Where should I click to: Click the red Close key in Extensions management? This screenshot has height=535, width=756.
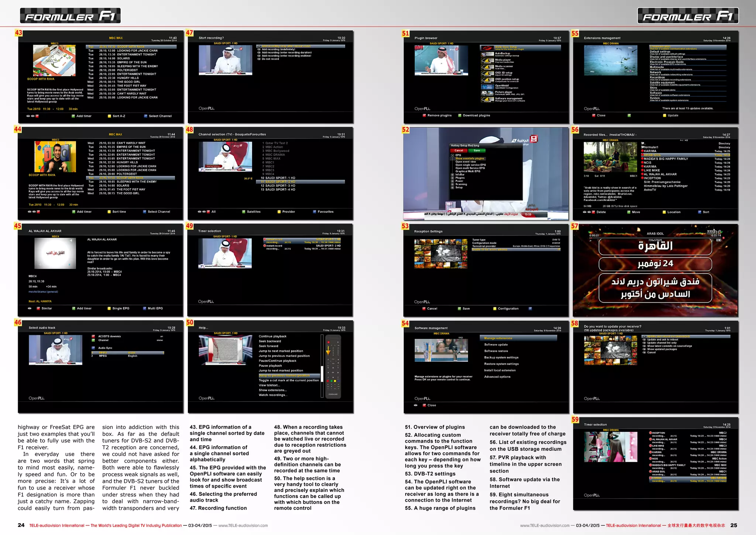(594, 115)
